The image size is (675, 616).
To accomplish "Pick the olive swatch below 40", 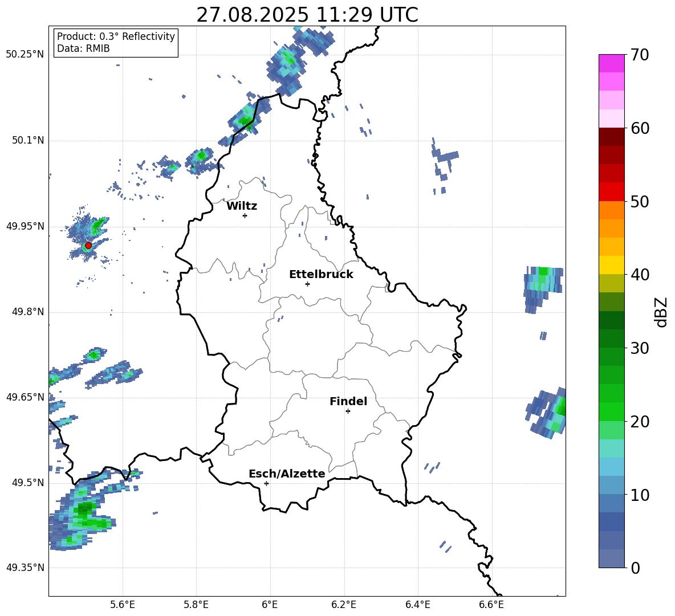I will pyautogui.click(x=611, y=283).
